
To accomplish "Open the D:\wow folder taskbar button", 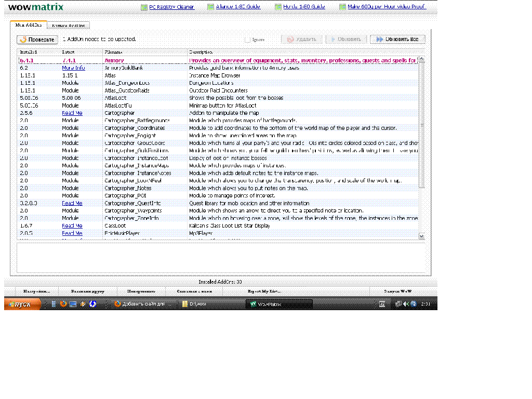I will tap(211, 304).
